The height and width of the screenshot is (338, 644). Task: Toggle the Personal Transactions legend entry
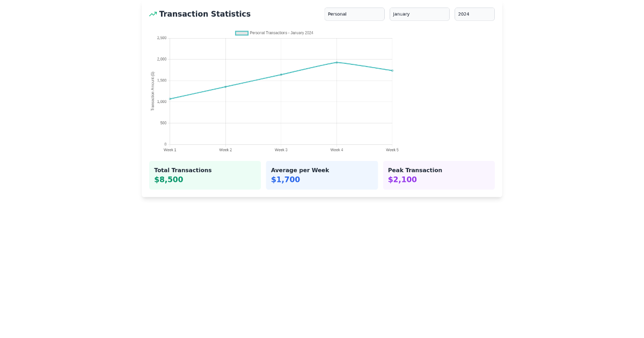pos(274,33)
